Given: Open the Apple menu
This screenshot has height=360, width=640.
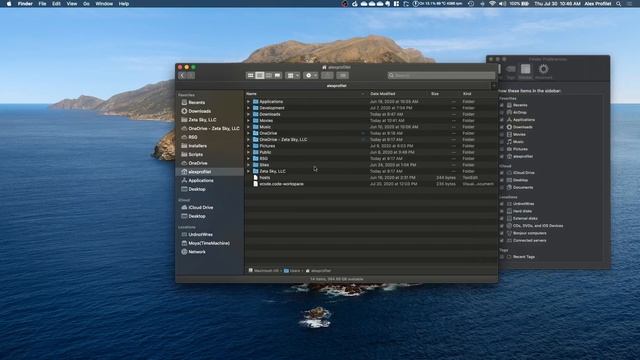Looking at the screenshot, I should [x=9, y=4].
